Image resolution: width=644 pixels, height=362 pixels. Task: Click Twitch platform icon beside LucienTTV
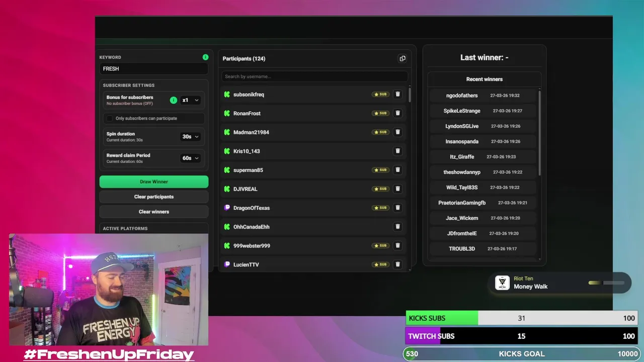(227, 264)
